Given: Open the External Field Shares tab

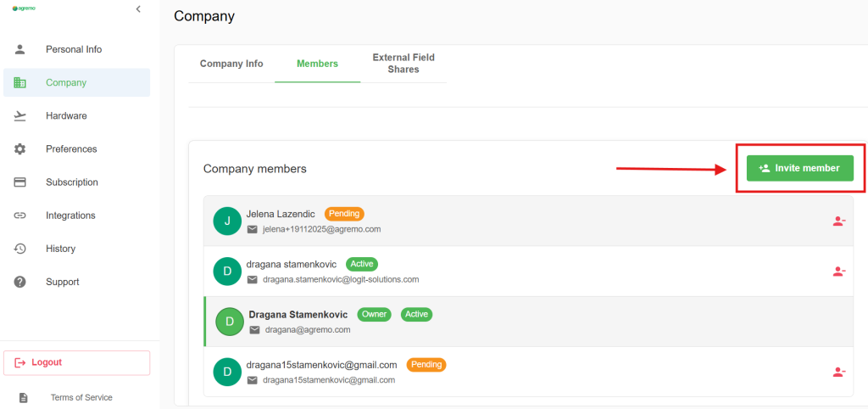Looking at the screenshot, I should click(x=403, y=64).
